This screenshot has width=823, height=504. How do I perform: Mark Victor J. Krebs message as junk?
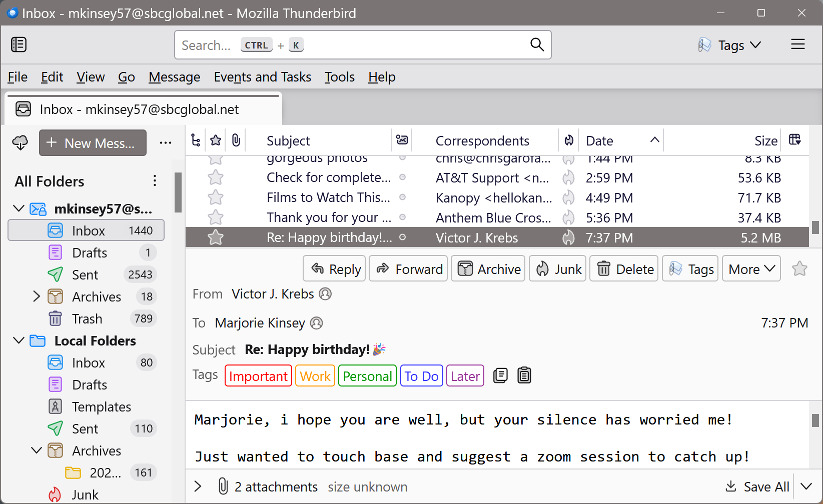pyautogui.click(x=568, y=237)
